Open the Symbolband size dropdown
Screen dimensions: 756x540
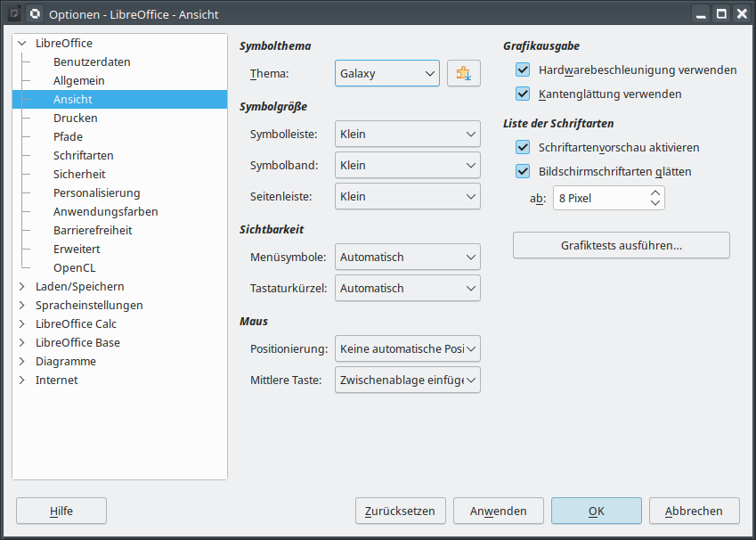point(408,165)
